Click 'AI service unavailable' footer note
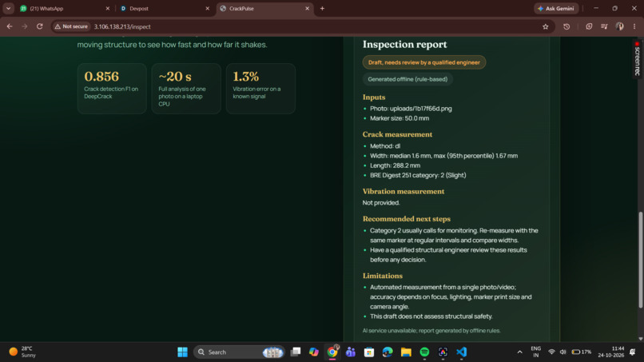 point(431,330)
